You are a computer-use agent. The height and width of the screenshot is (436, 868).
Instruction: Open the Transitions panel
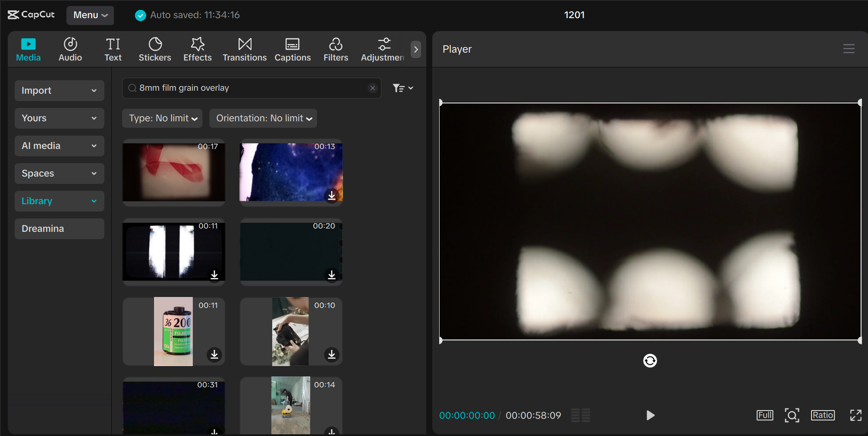coord(244,49)
